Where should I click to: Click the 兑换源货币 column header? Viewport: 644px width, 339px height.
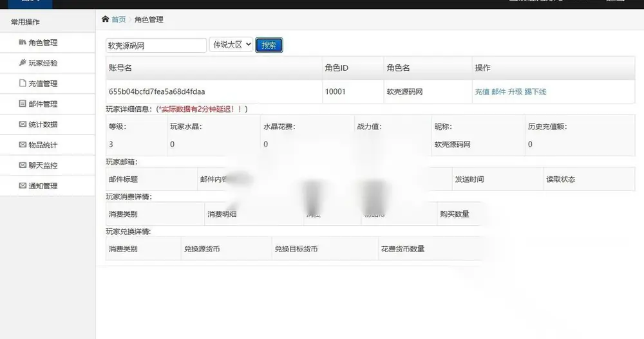click(202, 249)
